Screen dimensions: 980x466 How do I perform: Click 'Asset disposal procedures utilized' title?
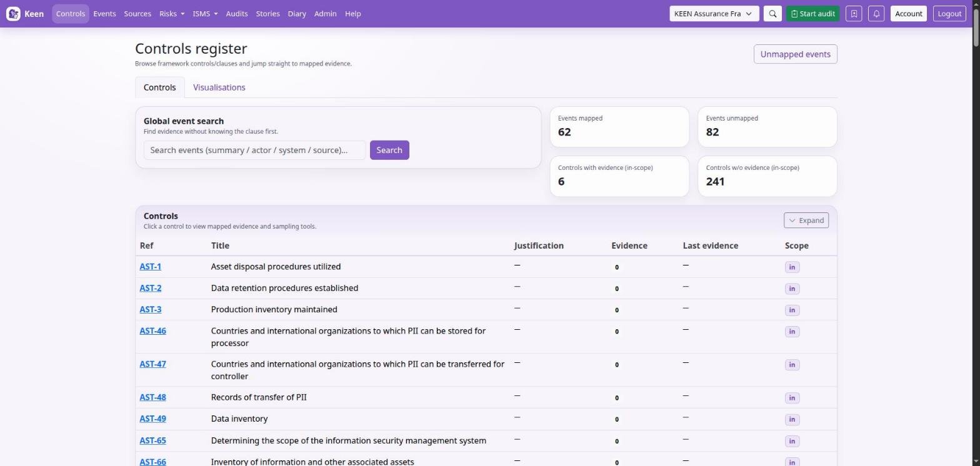pos(276,267)
